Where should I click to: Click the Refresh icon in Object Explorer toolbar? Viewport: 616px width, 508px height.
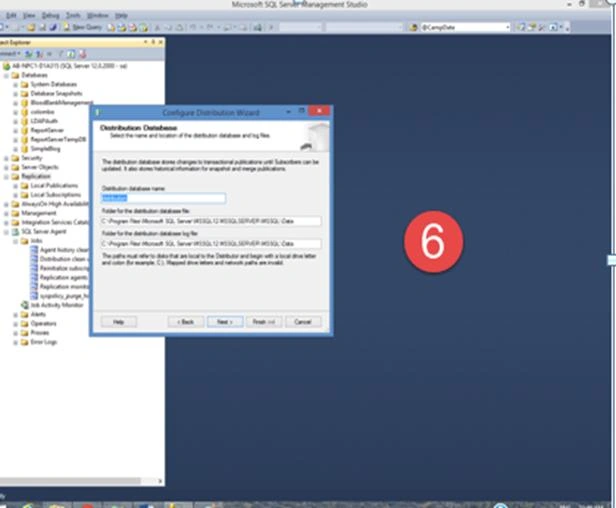point(71,53)
